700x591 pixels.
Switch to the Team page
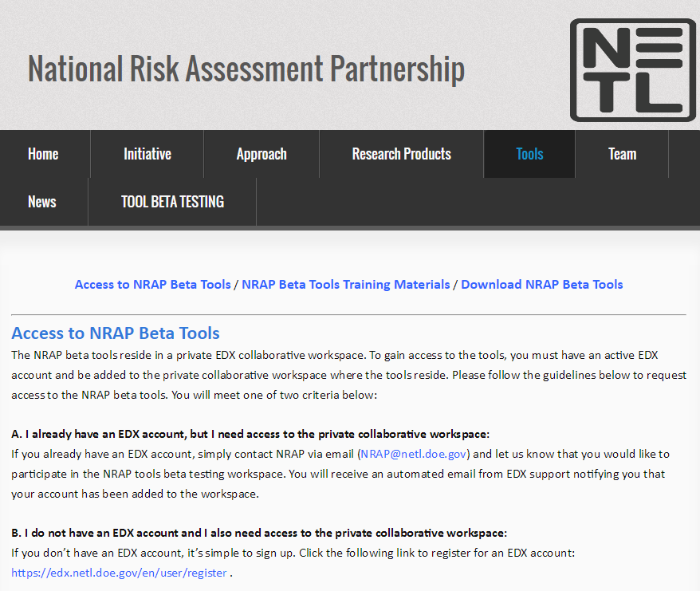click(622, 154)
